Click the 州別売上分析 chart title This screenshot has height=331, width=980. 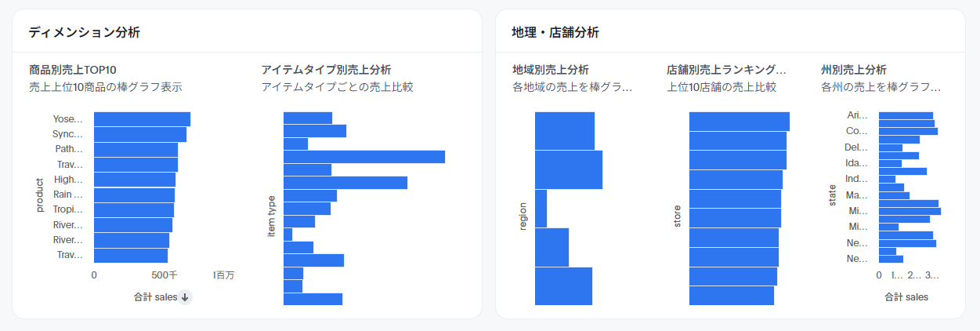pos(854,70)
